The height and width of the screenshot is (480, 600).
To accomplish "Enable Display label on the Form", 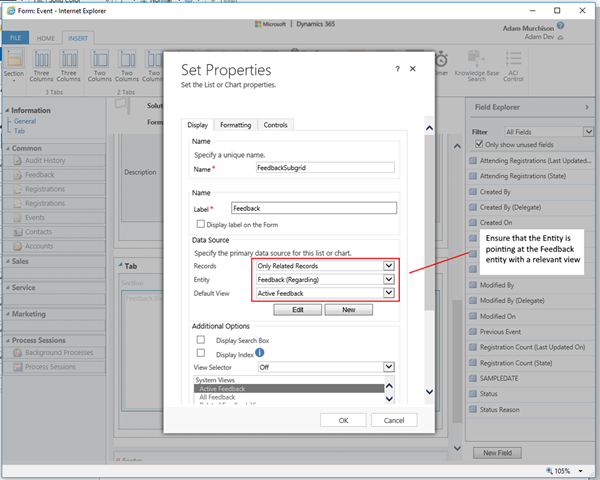I will pos(201,224).
